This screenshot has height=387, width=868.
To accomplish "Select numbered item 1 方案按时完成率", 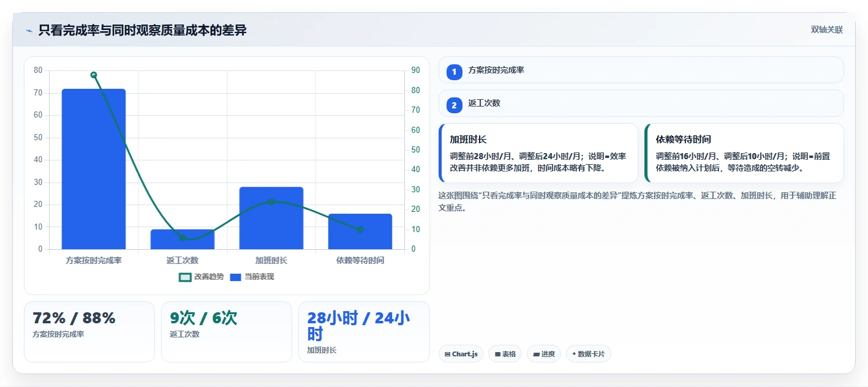I will click(x=641, y=70).
